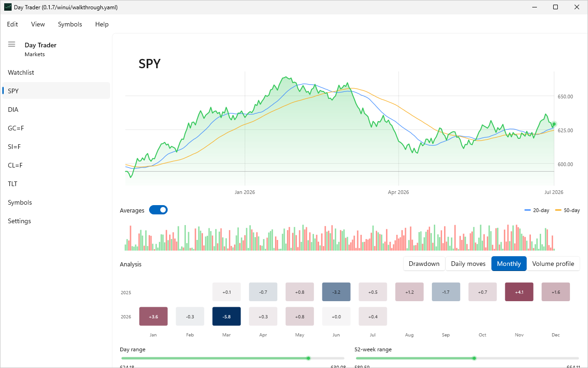588x368 pixels.
Task: Click the 2026 July +0.4 cell
Action: click(373, 316)
